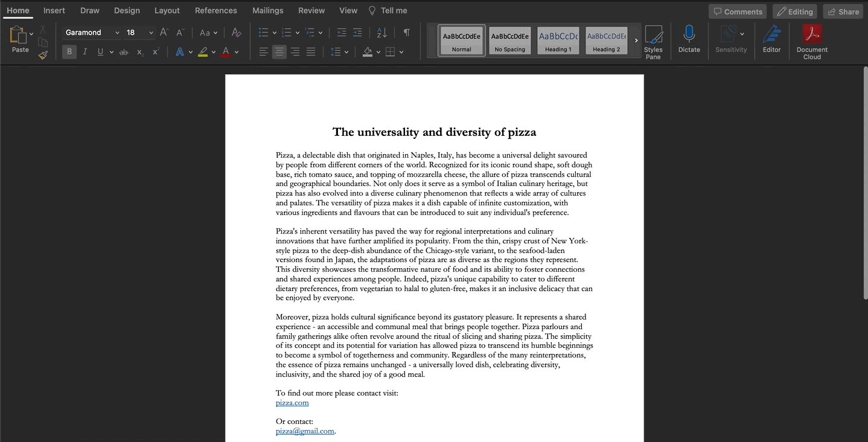Switch to the Insert tab
This screenshot has height=442, width=868.
click(x=54, y=10)
